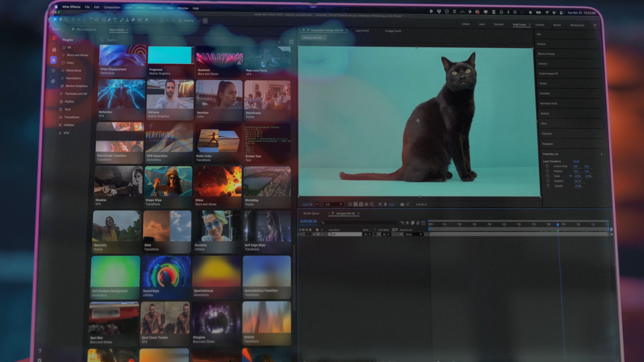Click the Maxon Studio home icon
The width and height of the screenshot is (644, 362).
click(x=54, y=50)
